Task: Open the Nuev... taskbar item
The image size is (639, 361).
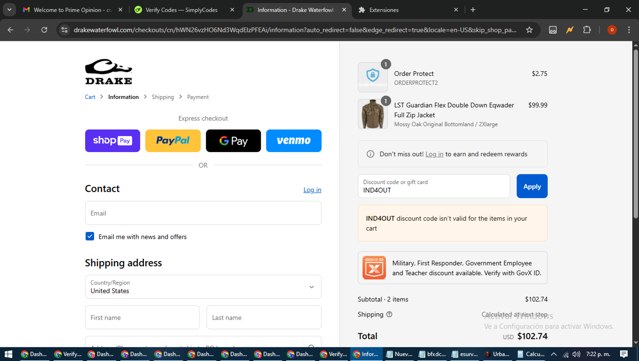Action: tap(399, 354)
